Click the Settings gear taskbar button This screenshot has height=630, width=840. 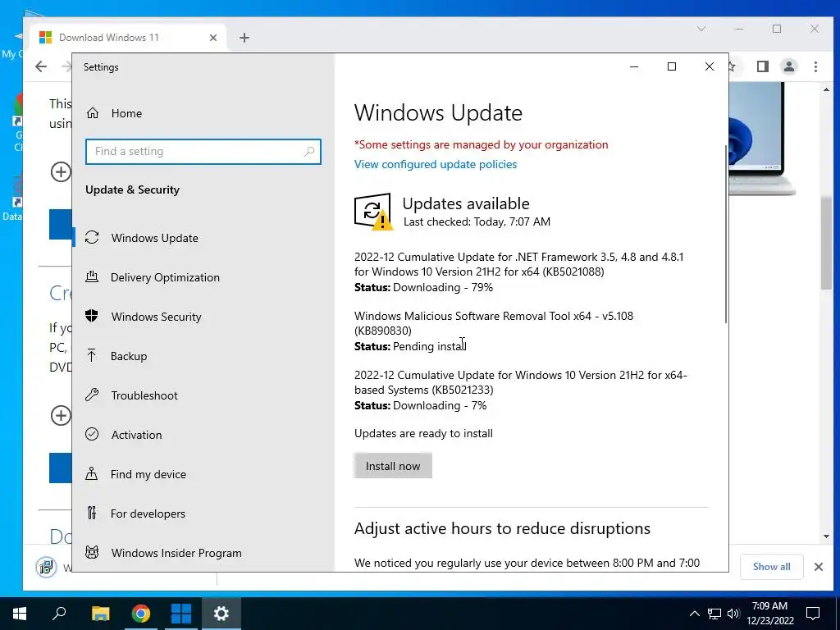coord(221,614)
